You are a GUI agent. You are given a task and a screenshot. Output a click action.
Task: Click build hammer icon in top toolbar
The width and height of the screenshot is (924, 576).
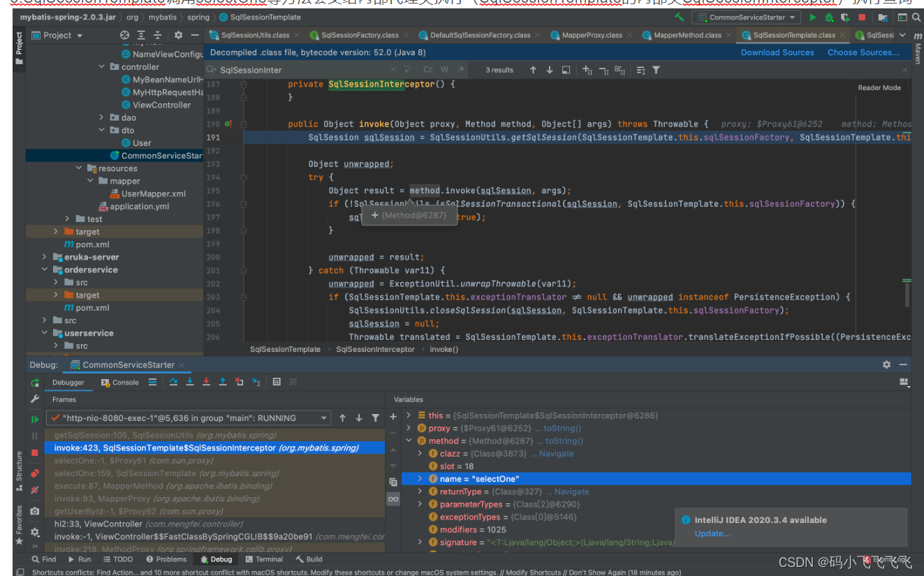click(680, 17)
